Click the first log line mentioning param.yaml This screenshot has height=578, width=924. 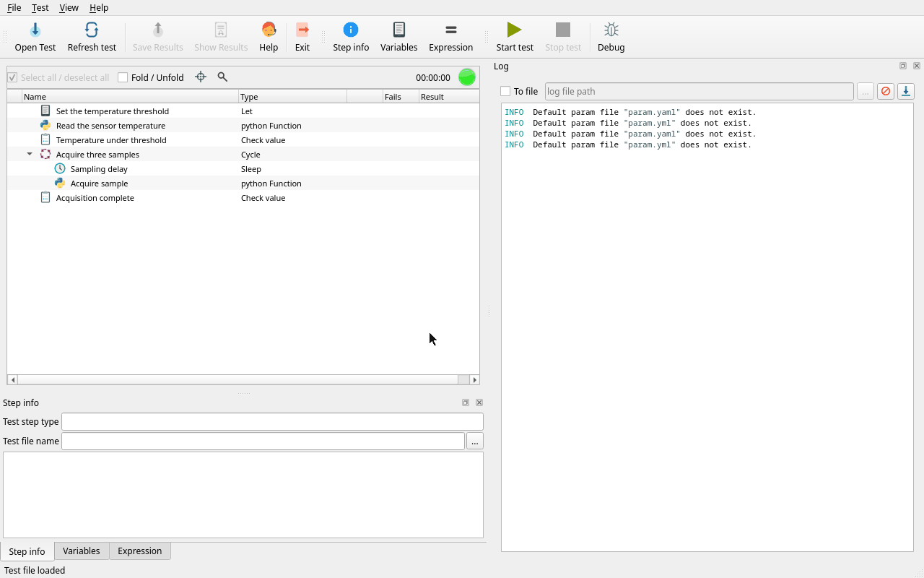(630, 112)
